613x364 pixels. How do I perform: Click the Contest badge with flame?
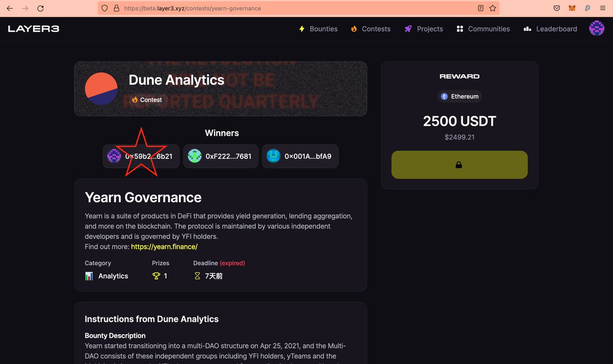[x=147, y=100]
